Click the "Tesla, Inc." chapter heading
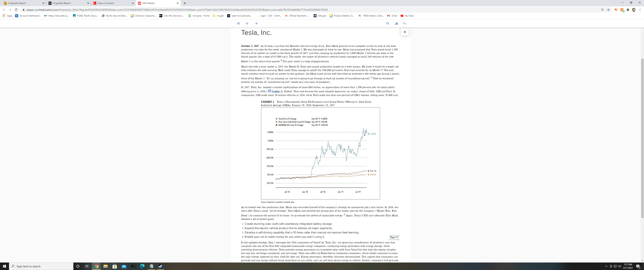The image size is (644, 270). pyautogui.click(x=256, y=33)
